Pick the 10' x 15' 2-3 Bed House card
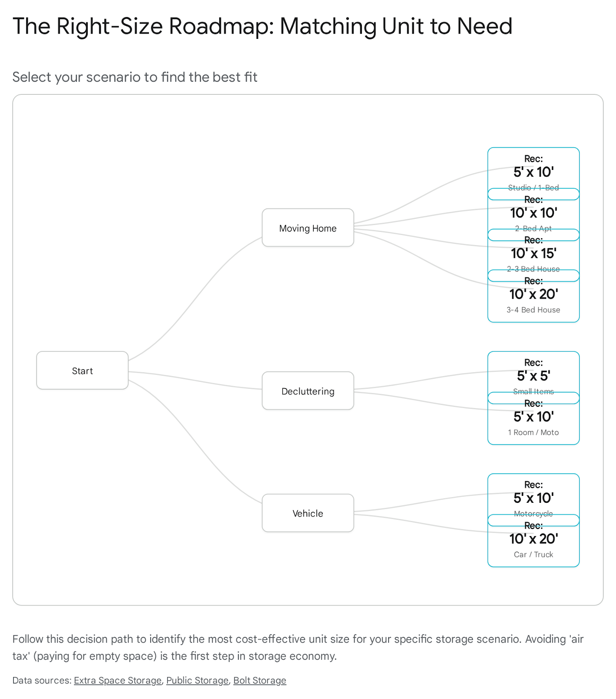Image resolution: width=616 pixels, height=699 pixels. (x=533, y=253)
